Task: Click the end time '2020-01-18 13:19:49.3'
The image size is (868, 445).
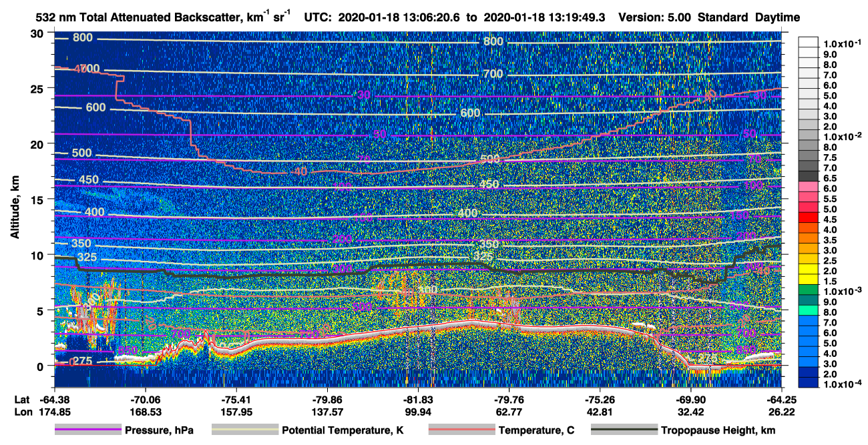Action: (x=544, y=17)
